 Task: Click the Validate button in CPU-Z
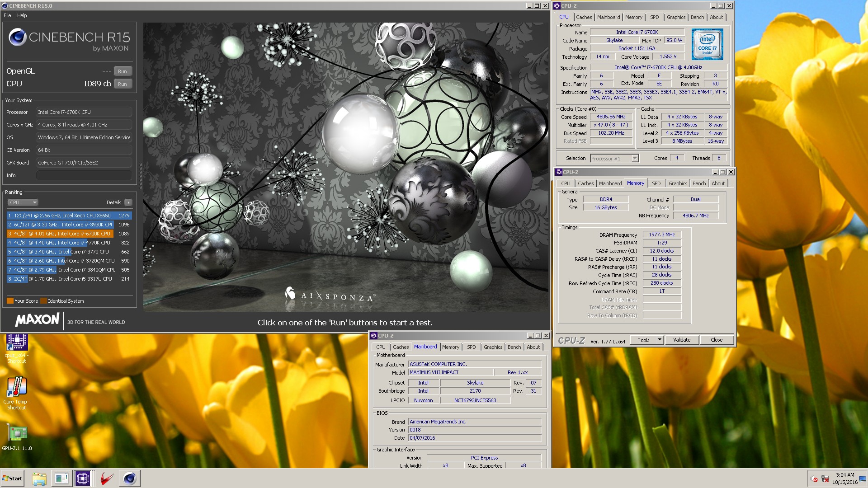pos(681,340)
